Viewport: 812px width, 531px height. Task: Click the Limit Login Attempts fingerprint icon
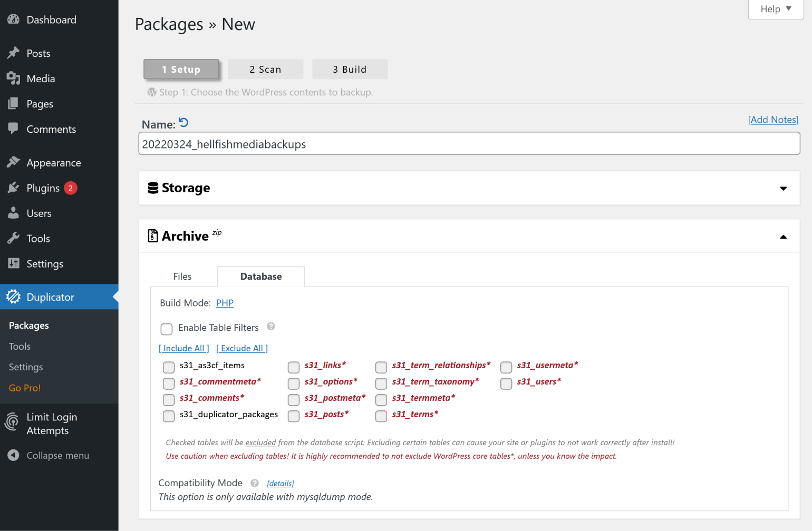click(12, 422)
